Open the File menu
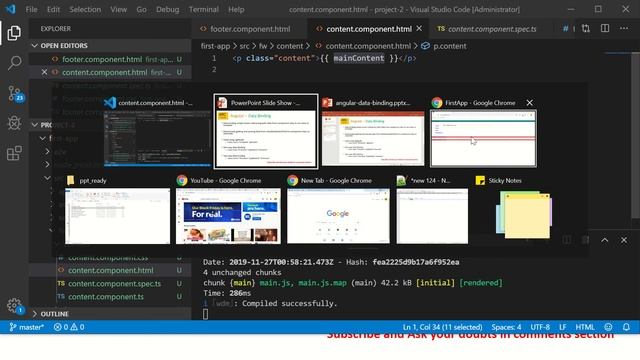The width and height of the screenshot is (640, 360). click(x=31, y=9)
